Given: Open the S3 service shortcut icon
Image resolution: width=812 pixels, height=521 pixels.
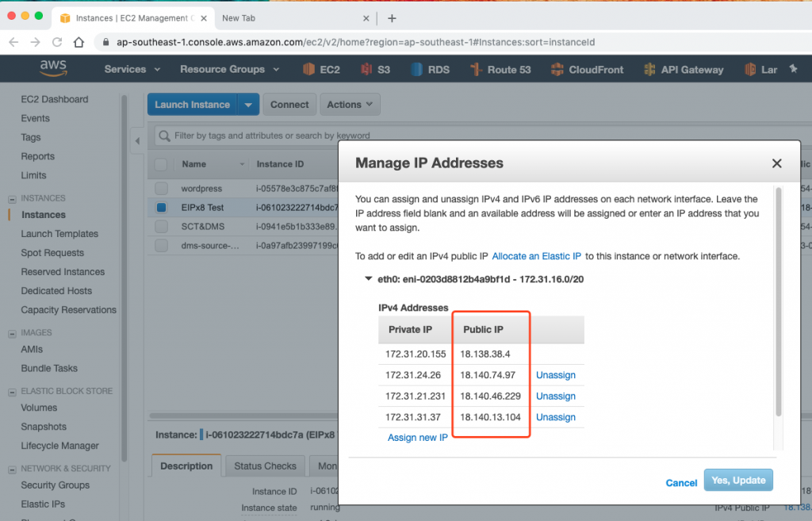Looking at the screenshot, I should [x=366, y=70].
